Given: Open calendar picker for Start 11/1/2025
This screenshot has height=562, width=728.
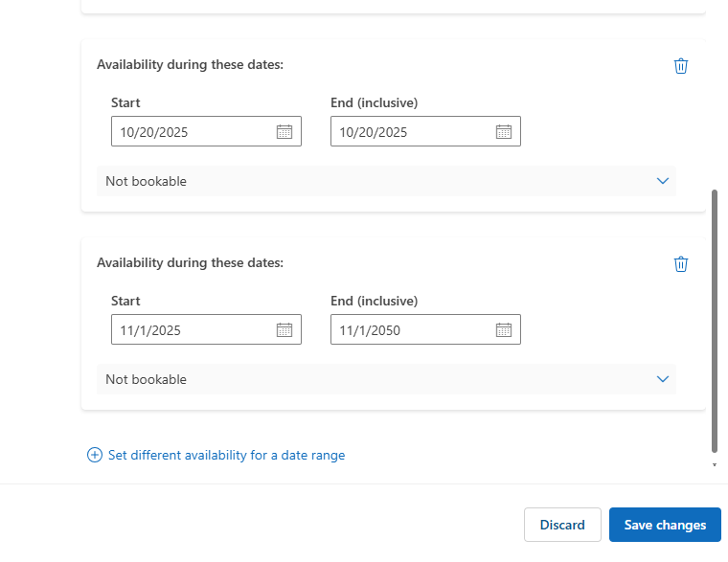Looking at the screenshot, I should tap(284, 330).
